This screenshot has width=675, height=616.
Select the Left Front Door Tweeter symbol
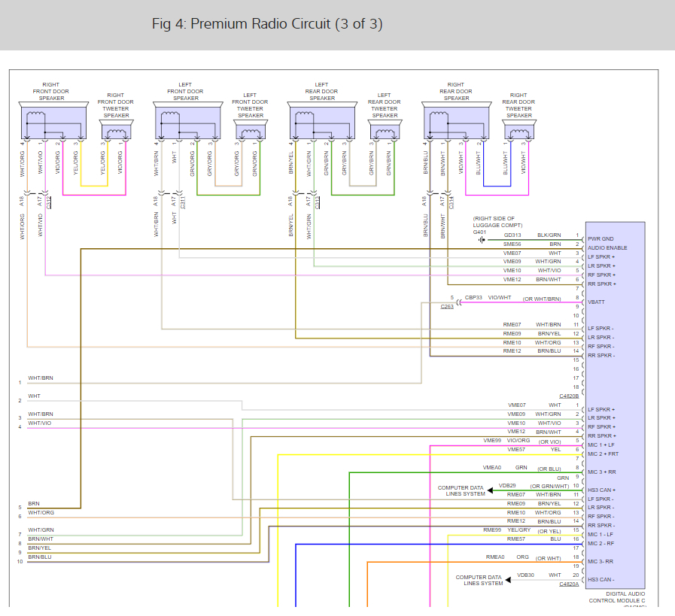tap(251, 132)
